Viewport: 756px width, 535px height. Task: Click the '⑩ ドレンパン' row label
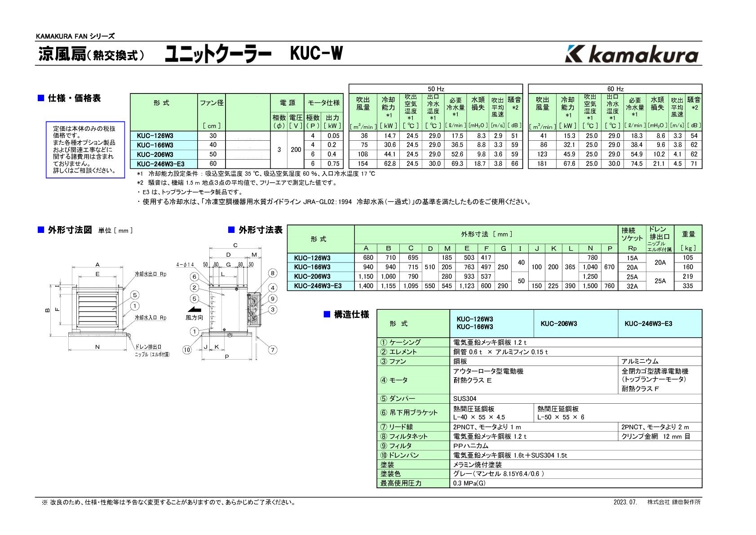tap(399, 455)
